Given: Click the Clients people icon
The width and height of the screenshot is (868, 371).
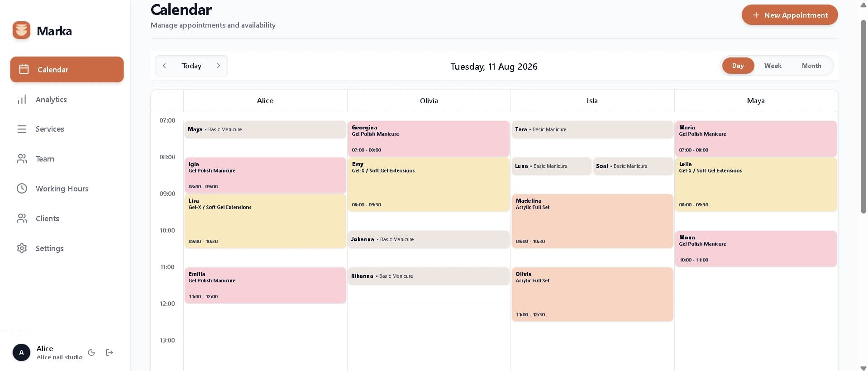Looking at the screenshot, I should (22, 219).
